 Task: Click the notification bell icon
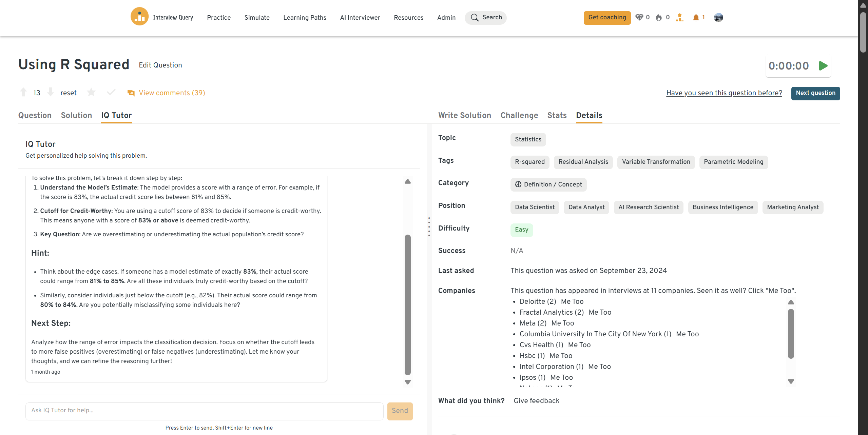696,18
